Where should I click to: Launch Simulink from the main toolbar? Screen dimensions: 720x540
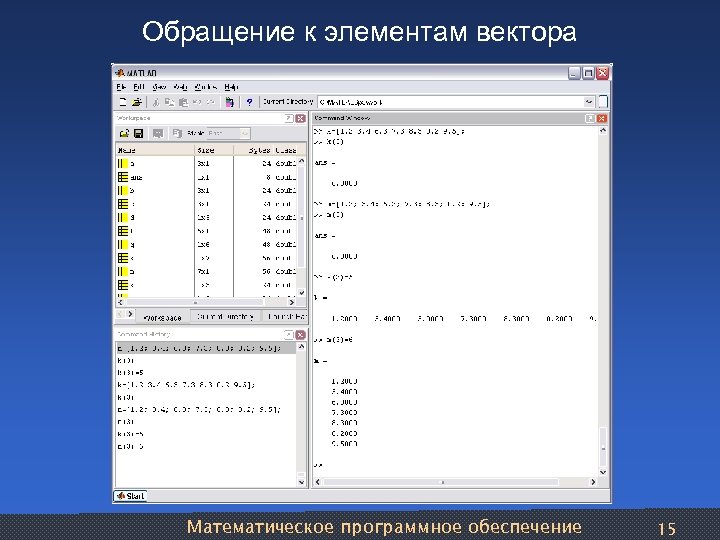(230, 102)
